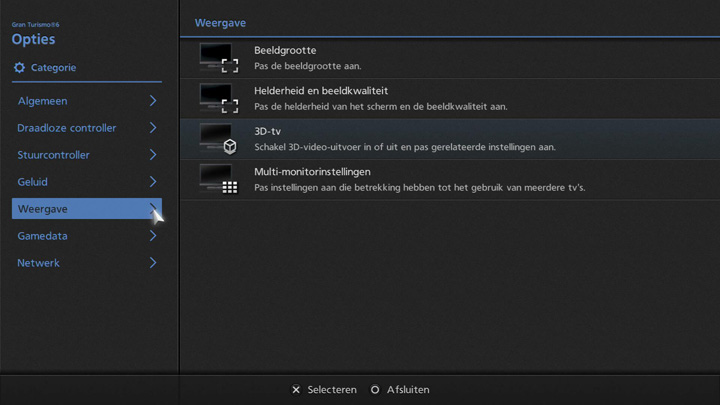Expand the Draadloze controller chevron
720x405 pixels.
(x=153, y=128)
